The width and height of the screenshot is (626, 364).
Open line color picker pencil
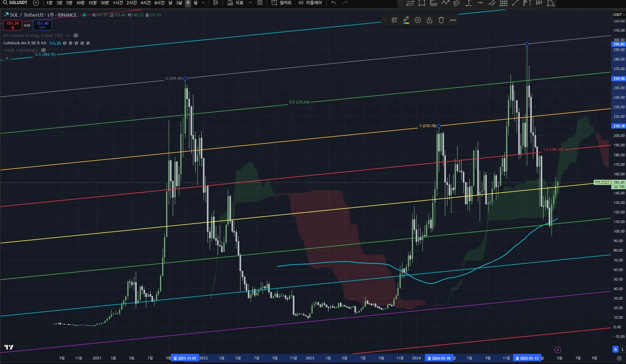[406, 20]
